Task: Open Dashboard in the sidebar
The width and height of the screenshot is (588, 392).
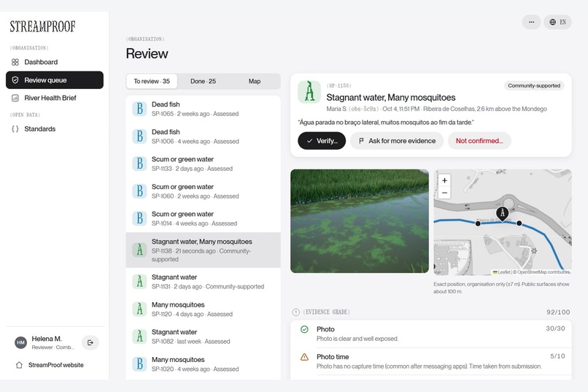Action: click(55, 62)
